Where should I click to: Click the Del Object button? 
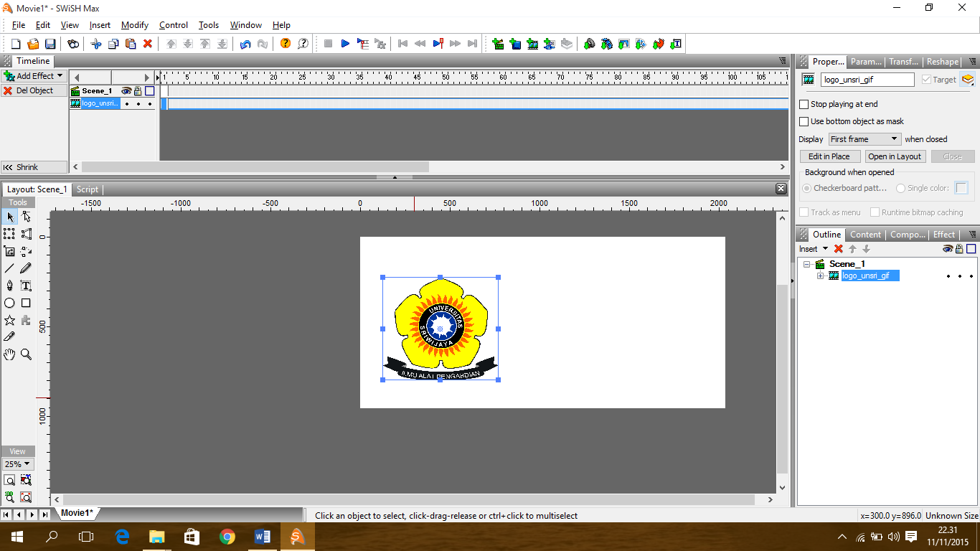34,91
